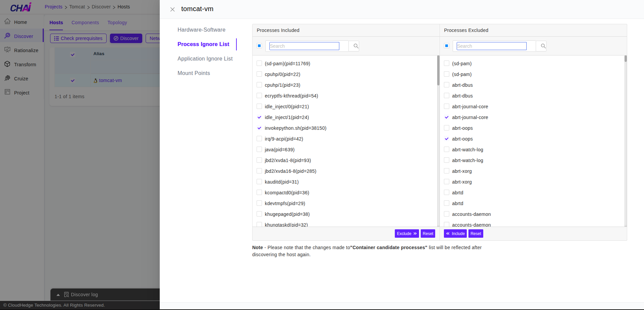Focus the Processes Excluded search field

(x=492, y=46)
